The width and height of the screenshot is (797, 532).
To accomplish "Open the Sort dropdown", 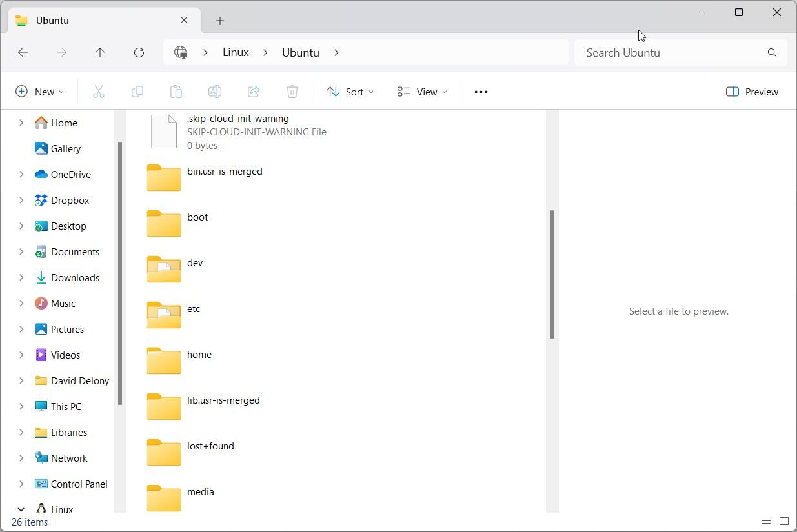I will click(x=349, y=92).
